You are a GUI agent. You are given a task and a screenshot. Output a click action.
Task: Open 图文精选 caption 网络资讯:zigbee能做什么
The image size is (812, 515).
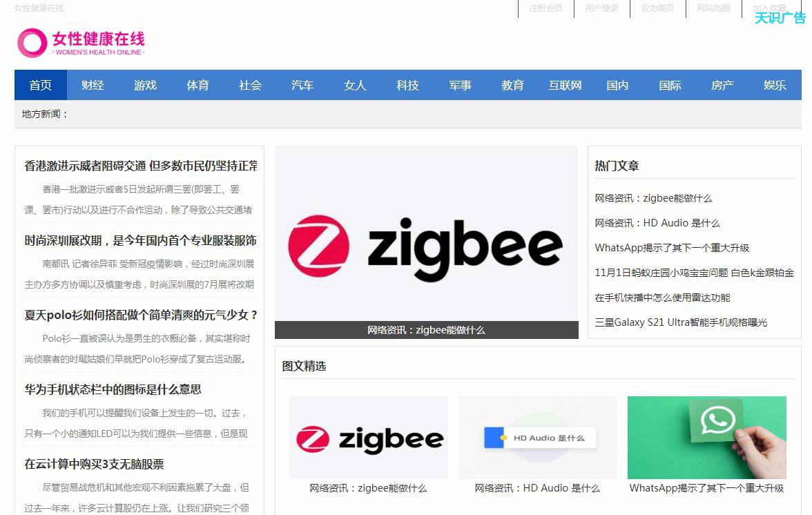click(368, 488)
